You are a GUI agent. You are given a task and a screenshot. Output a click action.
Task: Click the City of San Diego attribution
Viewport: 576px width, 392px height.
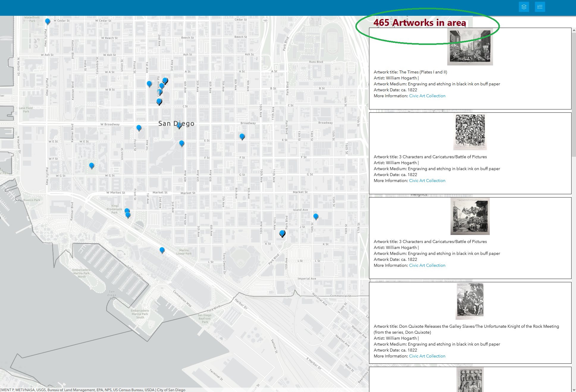(171, 390)
